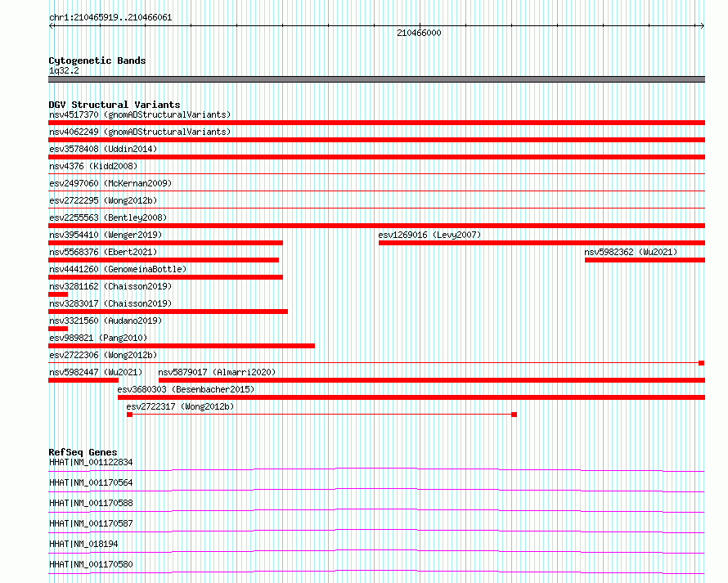Click the red bar under nsv4441260 (GenomeinaBottle)

click(166, 277)
